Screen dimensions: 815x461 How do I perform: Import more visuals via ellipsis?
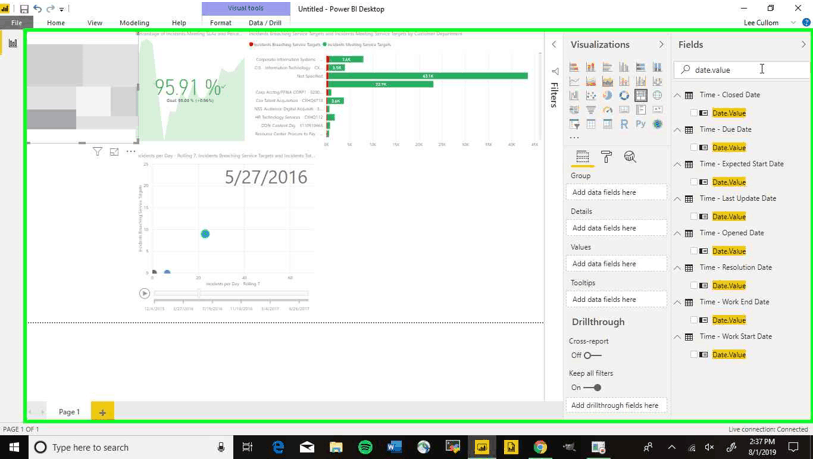click(574, 138)
